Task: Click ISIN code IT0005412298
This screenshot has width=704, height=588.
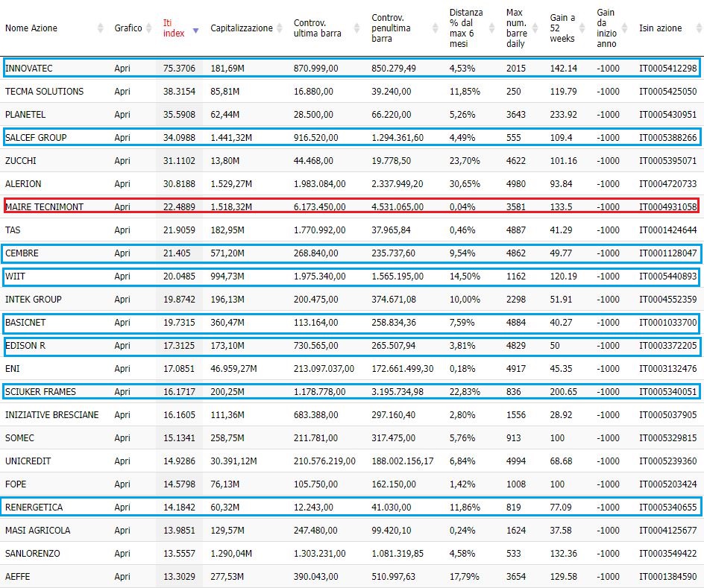Action: 668,68
